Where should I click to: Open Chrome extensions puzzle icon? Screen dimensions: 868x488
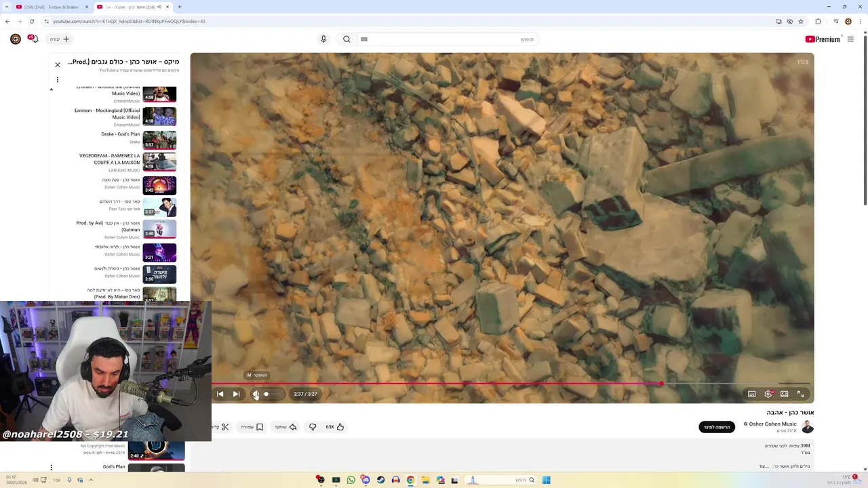pyautogui.click(x=818, y=21)
